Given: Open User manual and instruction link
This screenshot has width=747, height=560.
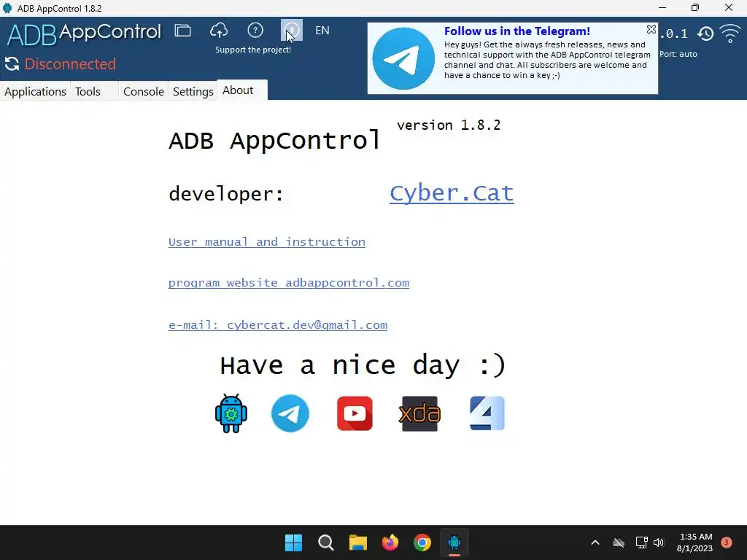Looking at the screenshot, I should point(267,242).
